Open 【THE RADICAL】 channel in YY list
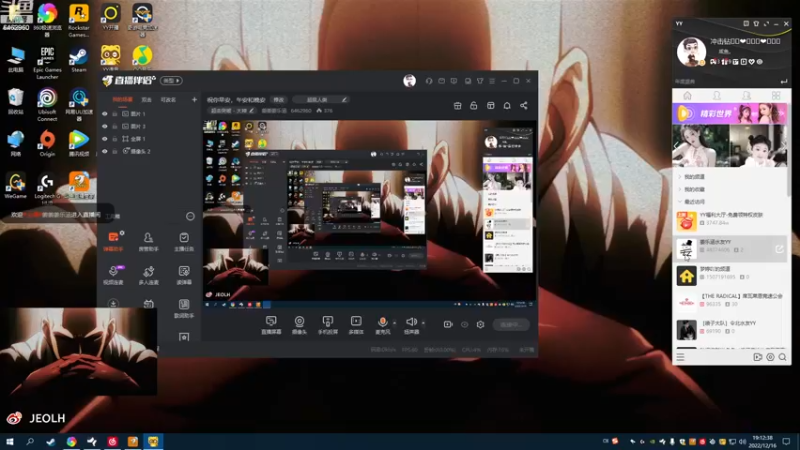The height and width of the screenshot is (450, 800). click(x=730, y=302)
